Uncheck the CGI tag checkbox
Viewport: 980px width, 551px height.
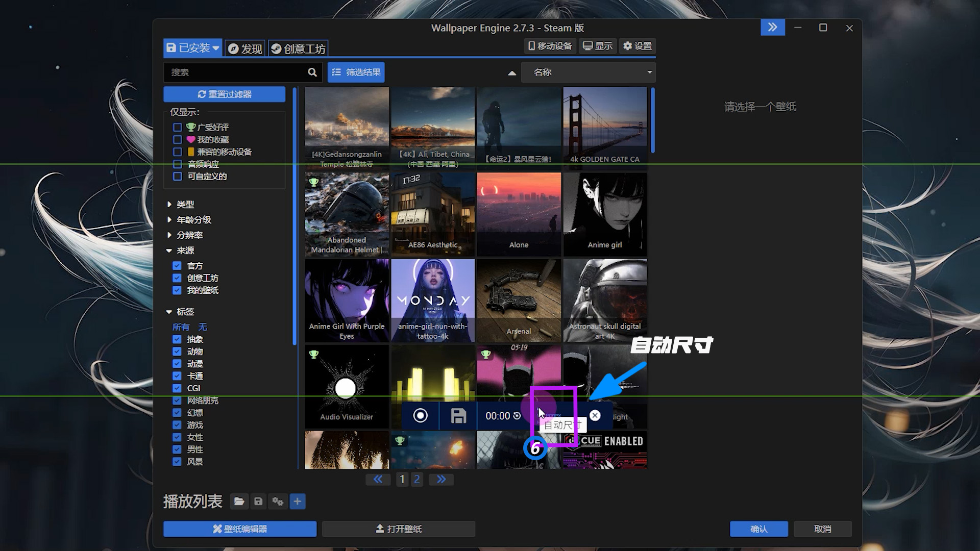pos(177,388)
